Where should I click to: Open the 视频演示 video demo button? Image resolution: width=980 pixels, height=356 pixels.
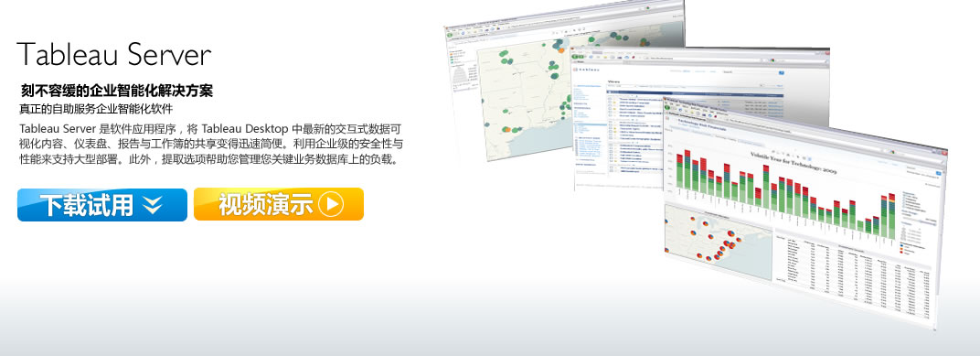[279, 204]
